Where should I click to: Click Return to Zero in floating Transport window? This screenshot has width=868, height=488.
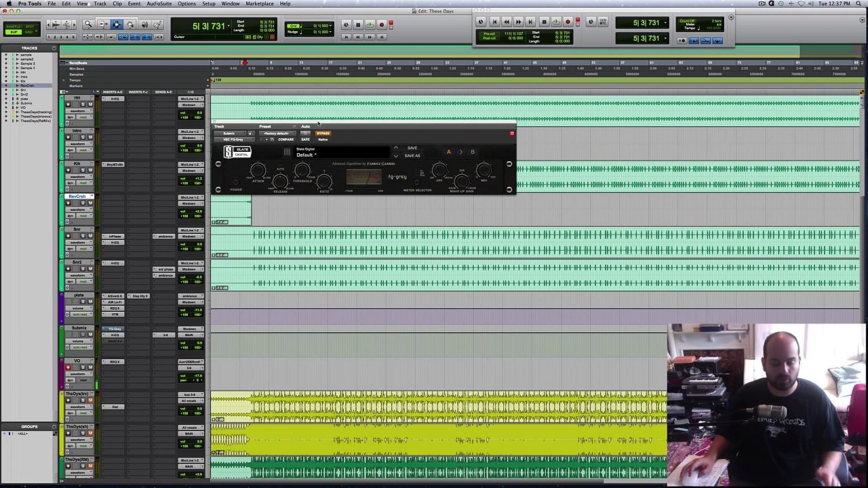click(495, 22)
